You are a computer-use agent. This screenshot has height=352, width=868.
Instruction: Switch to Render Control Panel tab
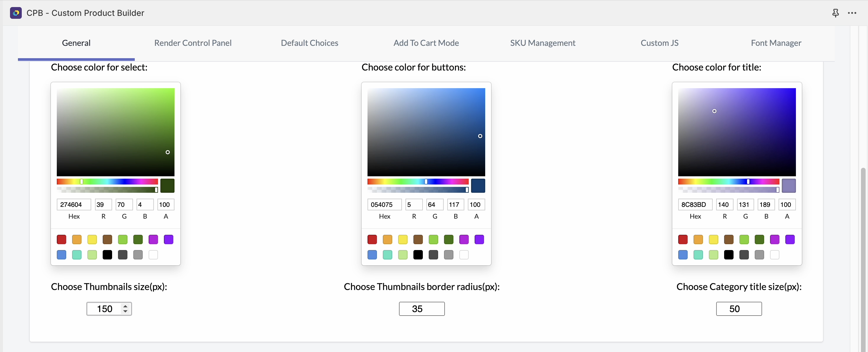(193, 43)
